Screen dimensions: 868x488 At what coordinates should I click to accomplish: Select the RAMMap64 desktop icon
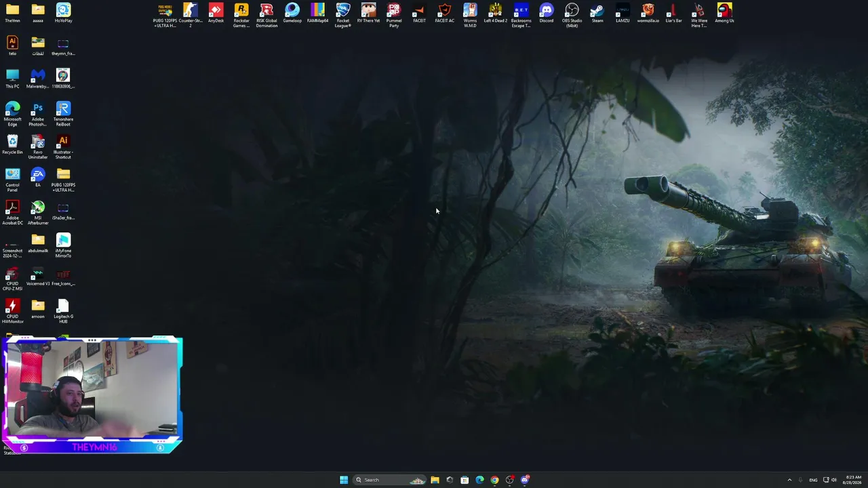(x=317, y=13)
